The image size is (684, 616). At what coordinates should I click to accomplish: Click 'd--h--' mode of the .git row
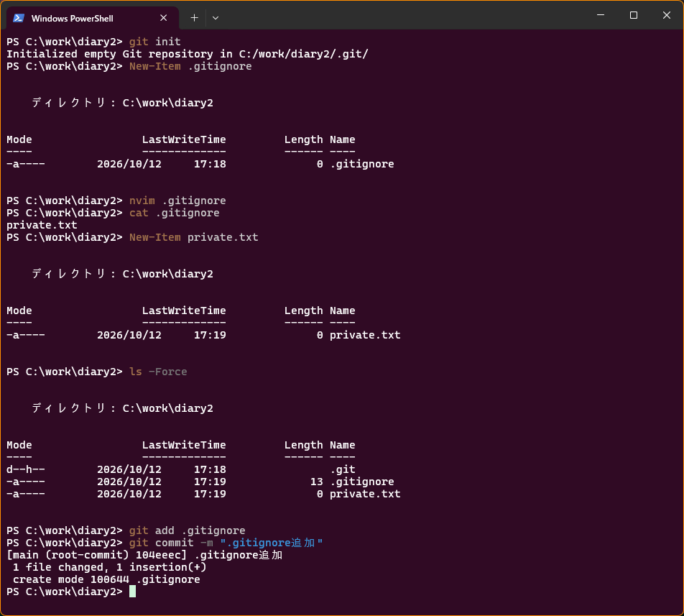26,469
